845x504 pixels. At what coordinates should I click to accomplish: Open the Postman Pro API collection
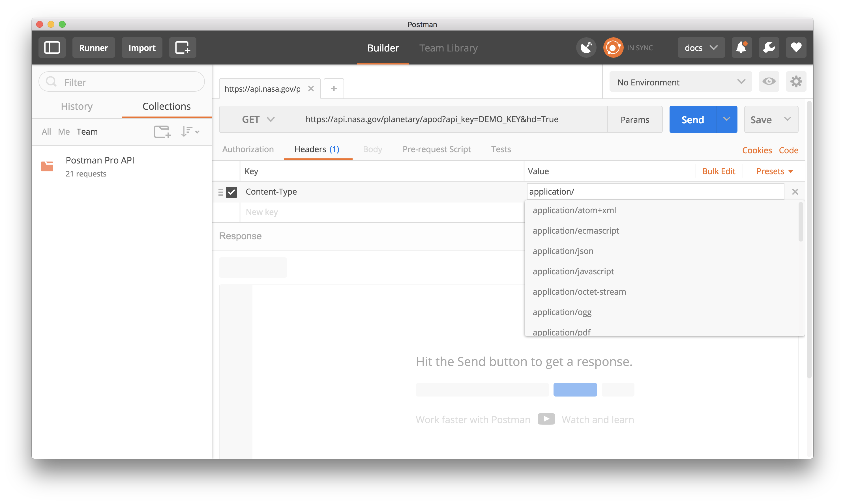[x=122, y=166]
